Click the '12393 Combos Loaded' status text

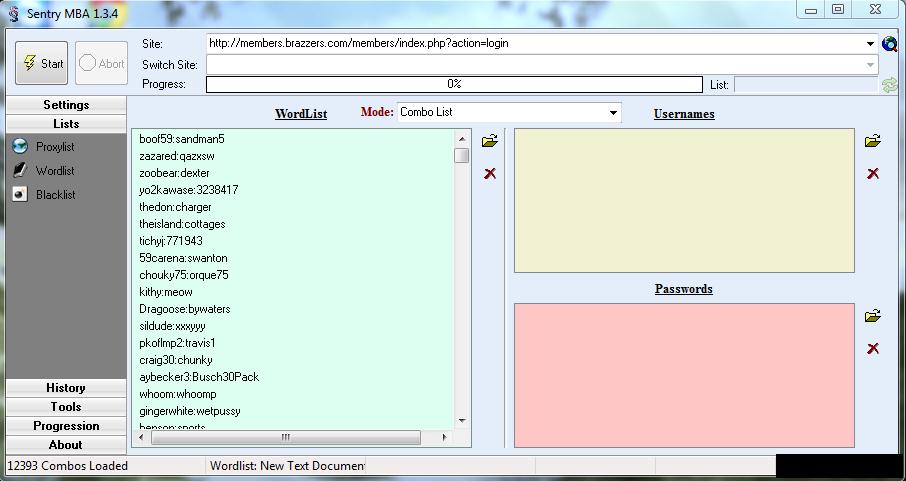pyautogui.click(x=68, y=466)
